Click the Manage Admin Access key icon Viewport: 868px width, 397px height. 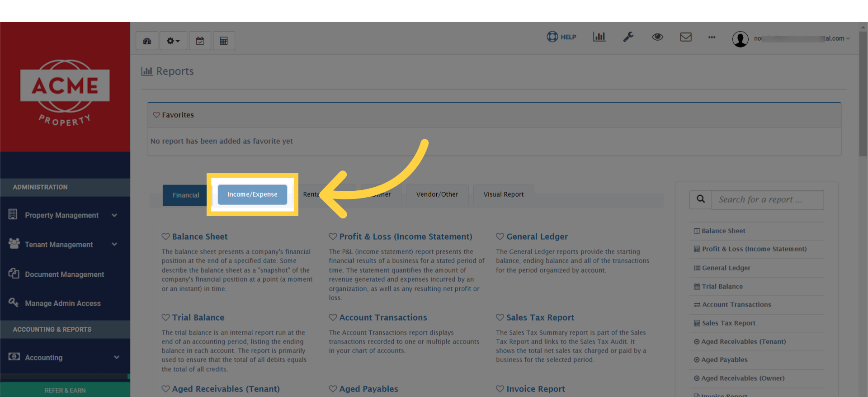coord(14,302)
